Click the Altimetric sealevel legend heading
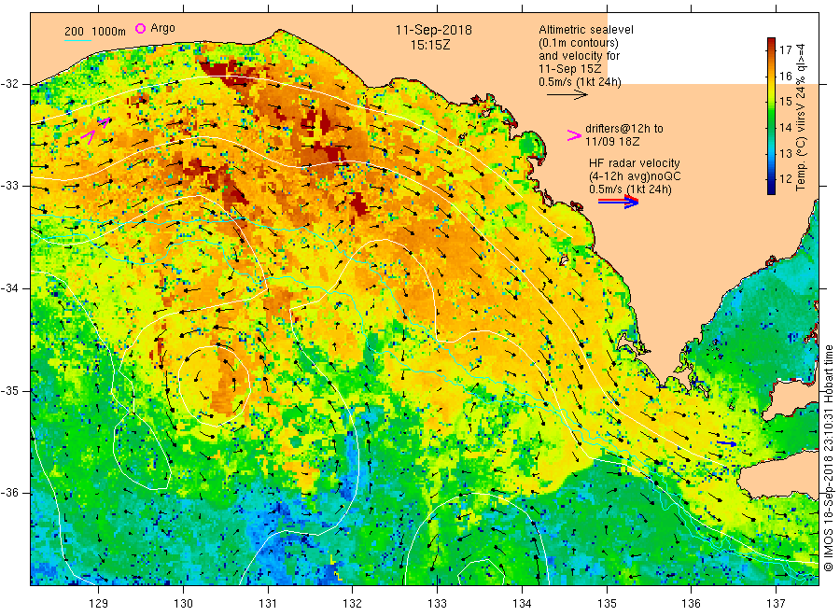Image resolution: width=840 pixels, height=616 pixels. coord(585,30)
